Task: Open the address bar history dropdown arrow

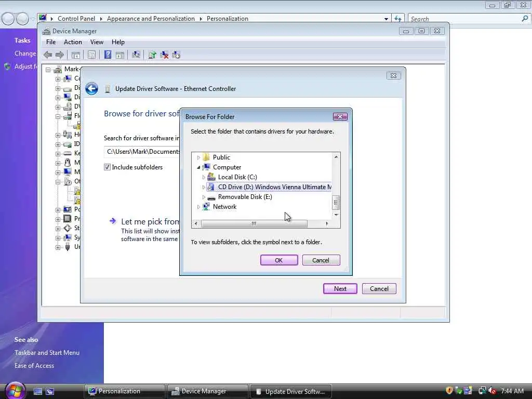Action: tap(386, 19)
